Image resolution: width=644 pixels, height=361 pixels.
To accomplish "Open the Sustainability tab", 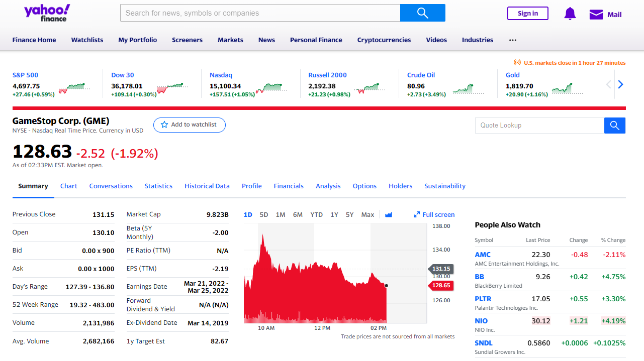I will pos(445,186).
